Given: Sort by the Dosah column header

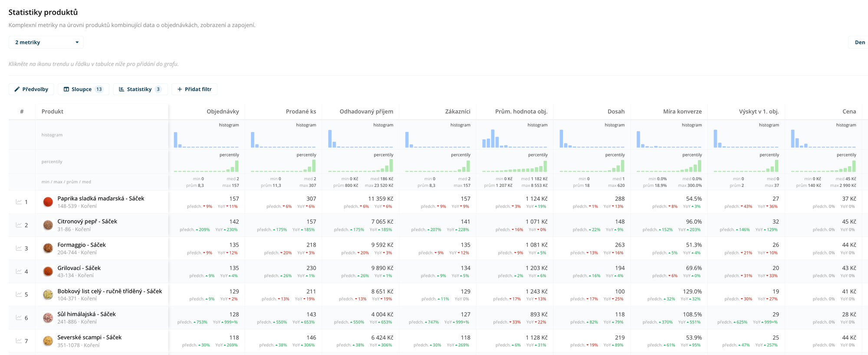Looking at the screenshot, I should 616,111.
